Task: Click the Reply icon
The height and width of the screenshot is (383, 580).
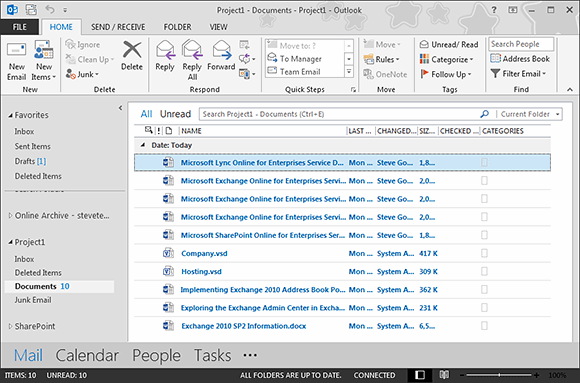Action: pos(165,50)
